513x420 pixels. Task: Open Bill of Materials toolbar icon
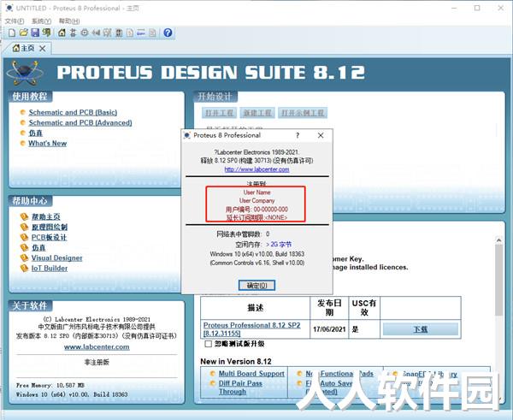[x=130, y=33]
